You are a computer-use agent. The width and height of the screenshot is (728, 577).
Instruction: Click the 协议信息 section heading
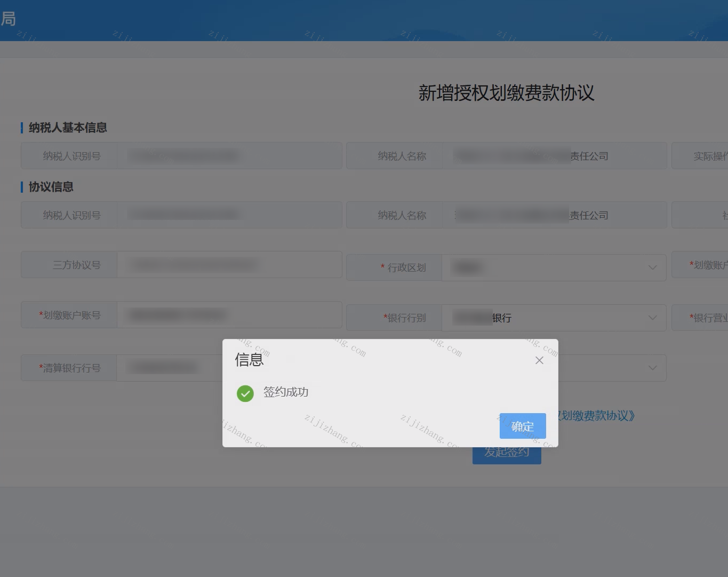point(51,187)
